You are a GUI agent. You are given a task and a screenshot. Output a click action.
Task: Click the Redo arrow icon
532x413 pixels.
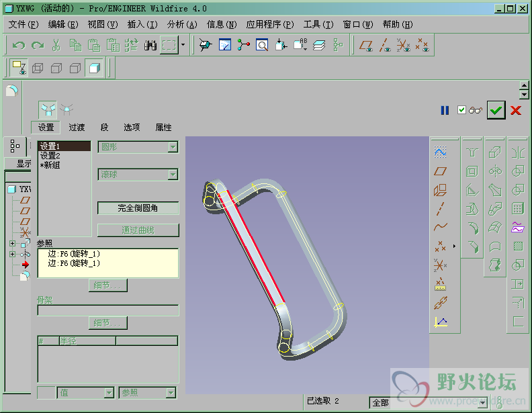pyautogui.click(x=38, y=45)
